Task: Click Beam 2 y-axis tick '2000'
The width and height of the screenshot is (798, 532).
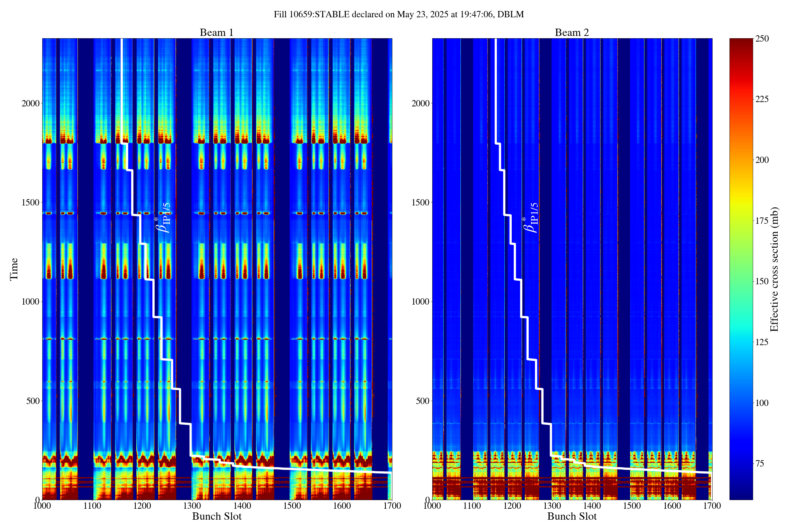Action: 420,103
